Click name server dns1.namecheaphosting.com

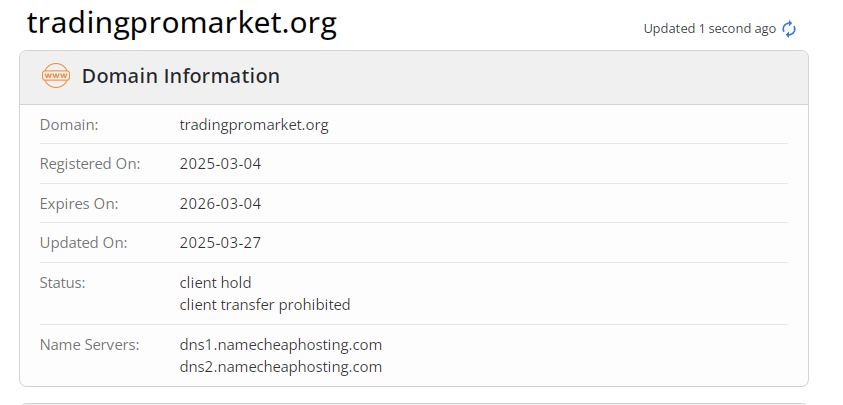(x=281, y=345)
